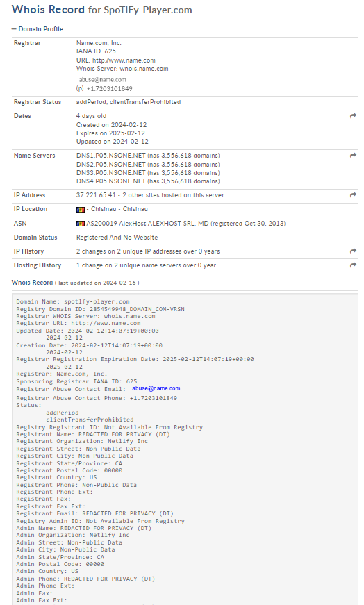Click Admin Organization: Netlify Inc line
The height and width of the screenshot is (605, 364).
[73, 535]
